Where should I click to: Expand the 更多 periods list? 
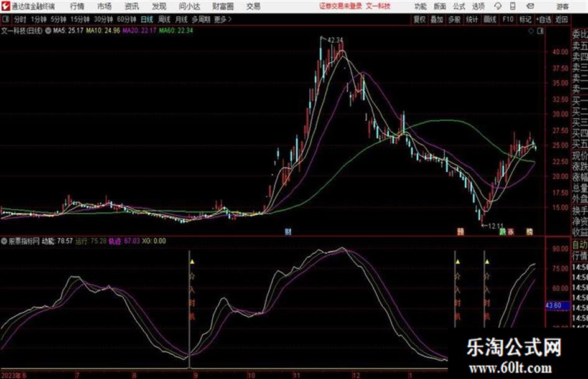223,19
